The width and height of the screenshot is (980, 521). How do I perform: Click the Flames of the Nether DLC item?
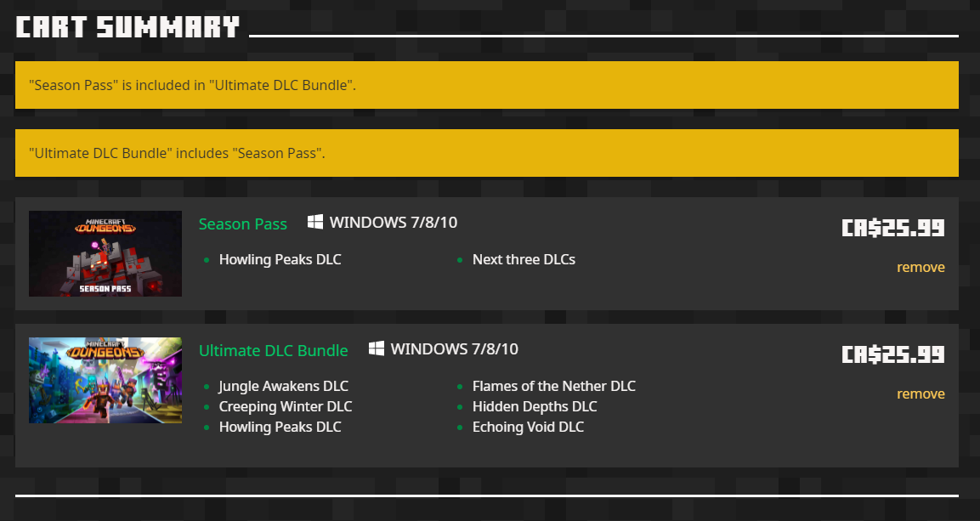[554, 387]
